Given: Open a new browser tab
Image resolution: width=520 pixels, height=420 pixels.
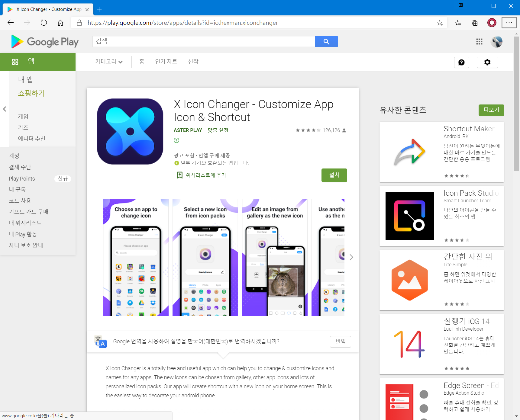Looking at the screenshot, I should 99,9.
